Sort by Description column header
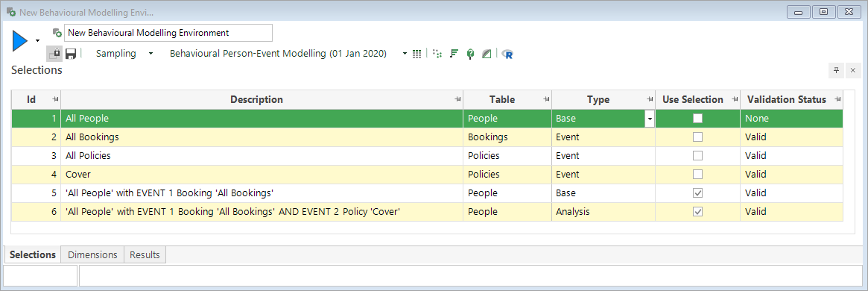Viewport: 868px width, 291px height. [256, 100]
